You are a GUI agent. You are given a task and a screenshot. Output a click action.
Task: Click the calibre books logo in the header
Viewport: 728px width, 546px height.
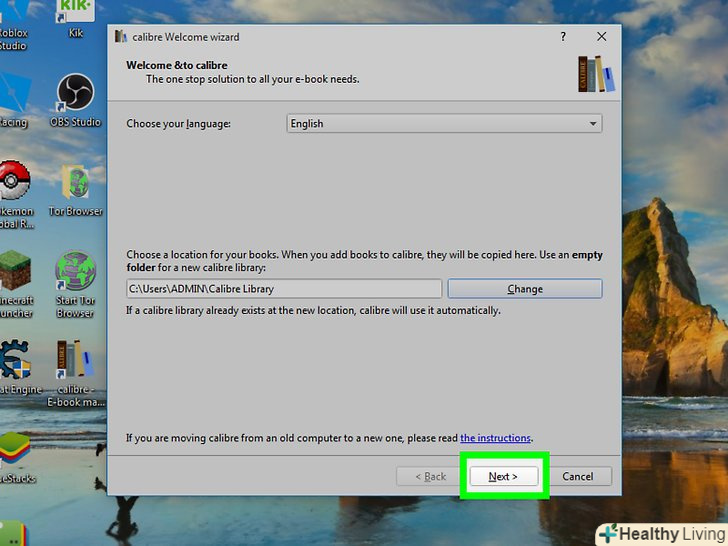(596, 74)
